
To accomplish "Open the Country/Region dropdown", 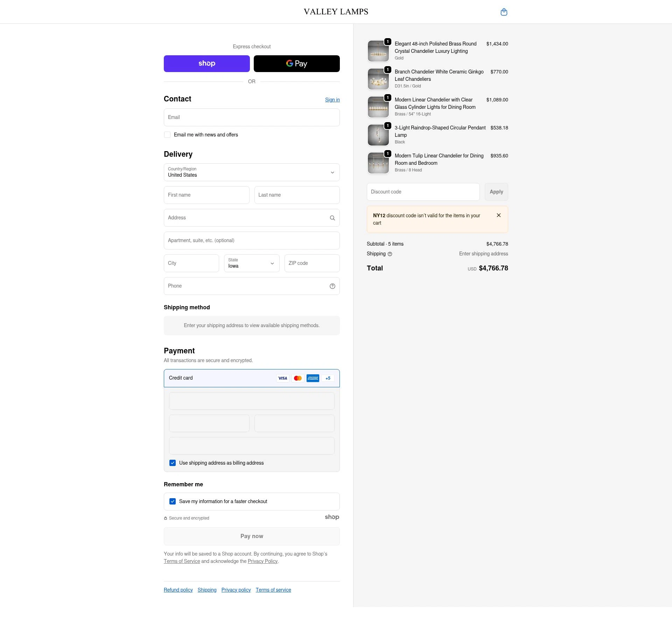I will pos(251,172).
